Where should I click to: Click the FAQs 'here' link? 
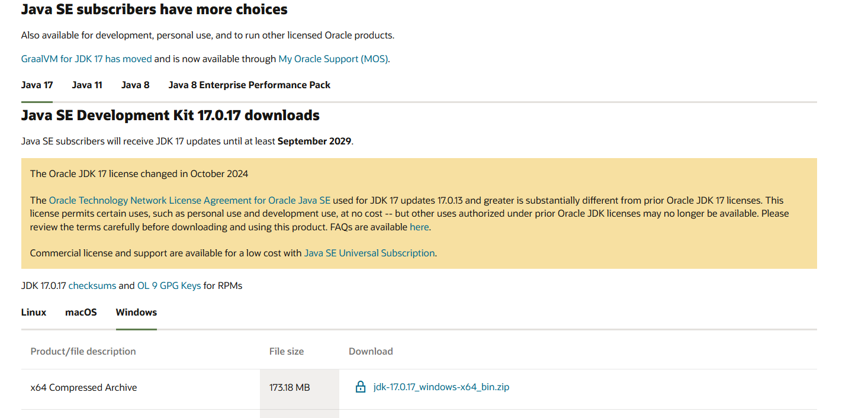pyautogui.click(x=419, y=227)
